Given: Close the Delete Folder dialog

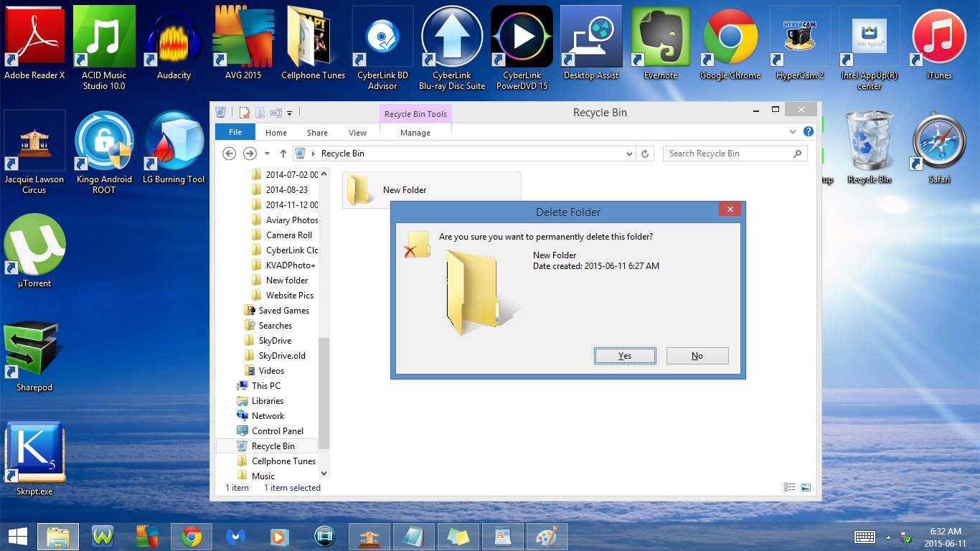Looking at the screenshot, I should pos(730,209).
